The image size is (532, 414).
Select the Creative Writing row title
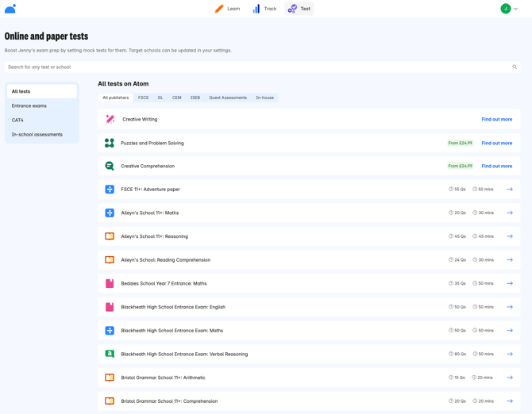click(140, 119)
